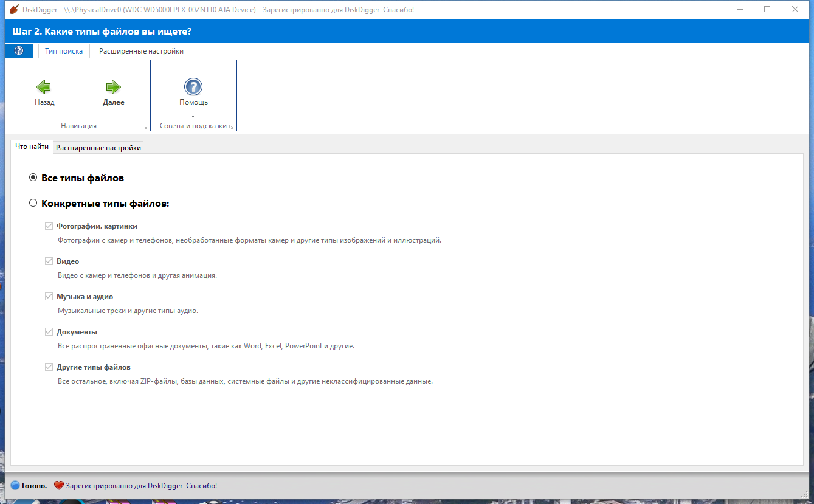Click the Музыкальные треки description text
The image size is (814, 504).
(128, 311)
